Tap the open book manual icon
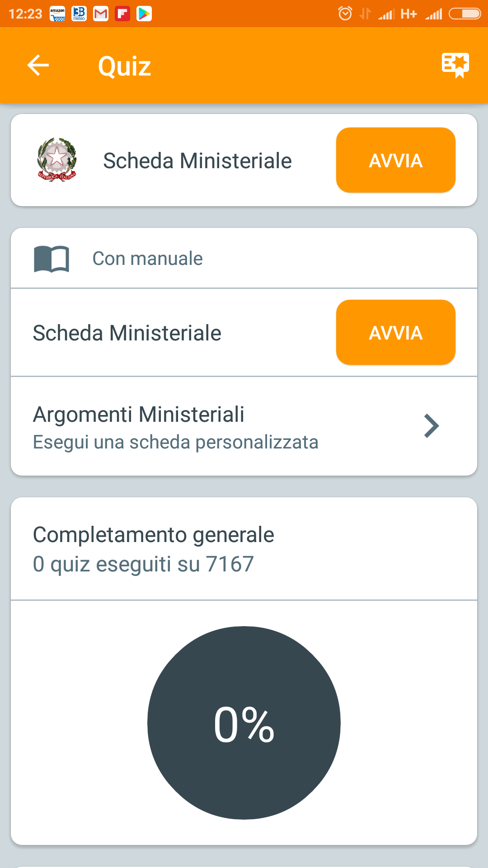488x868 pixels. [52, 259]
